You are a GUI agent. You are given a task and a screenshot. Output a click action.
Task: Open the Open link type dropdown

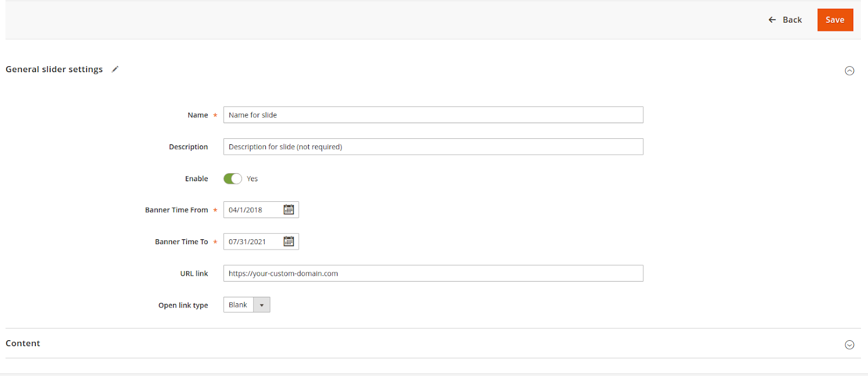tap(247, 305)
